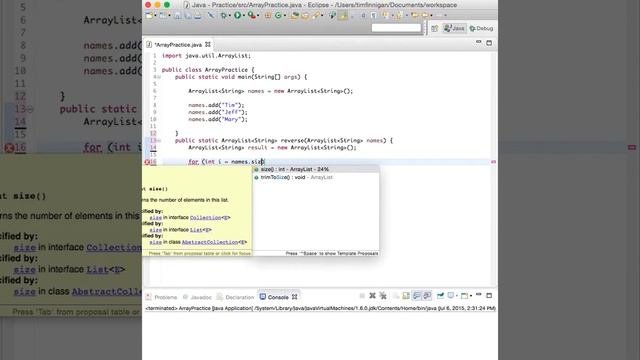Click the Run Last Tool external tools icon
Image resolution: width=640 pixels, height=360 pixels.
pos(252,16)
